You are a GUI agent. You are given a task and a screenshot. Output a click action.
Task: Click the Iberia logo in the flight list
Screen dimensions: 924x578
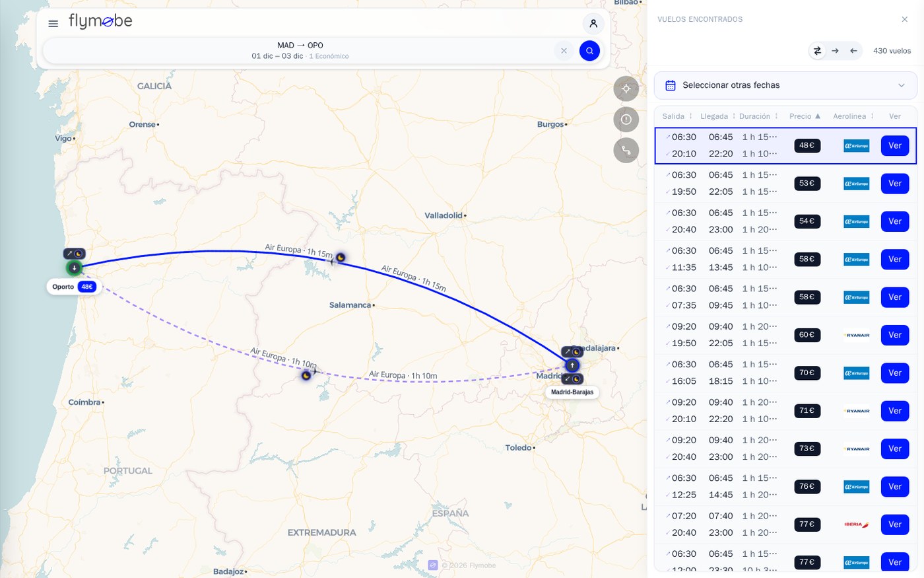[x=857, y=524]
